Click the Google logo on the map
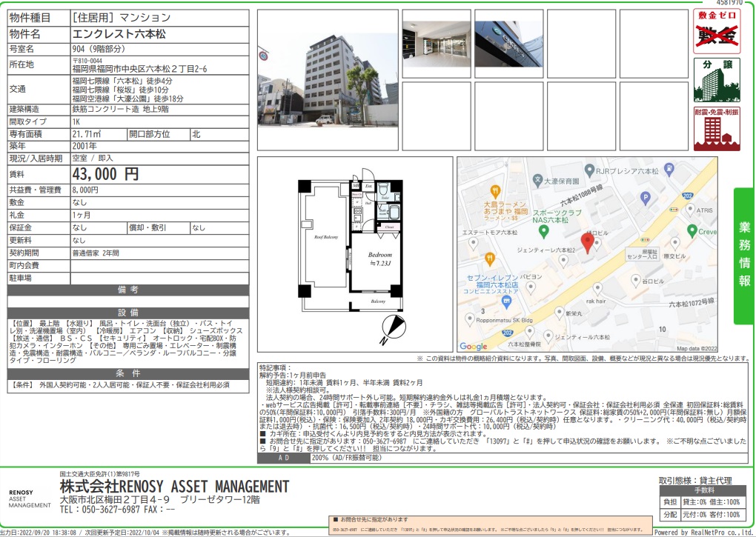756x537 pixels. [473, 346]
